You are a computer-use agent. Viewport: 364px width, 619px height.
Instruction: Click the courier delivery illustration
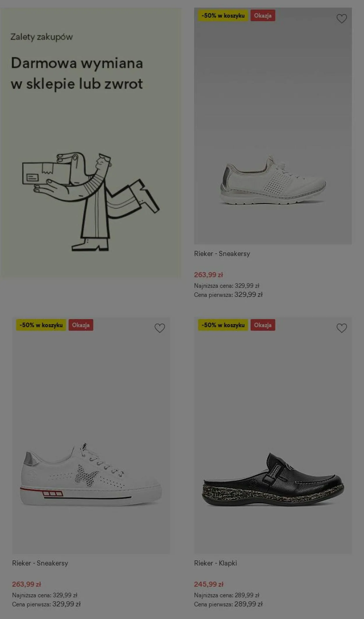91,201
